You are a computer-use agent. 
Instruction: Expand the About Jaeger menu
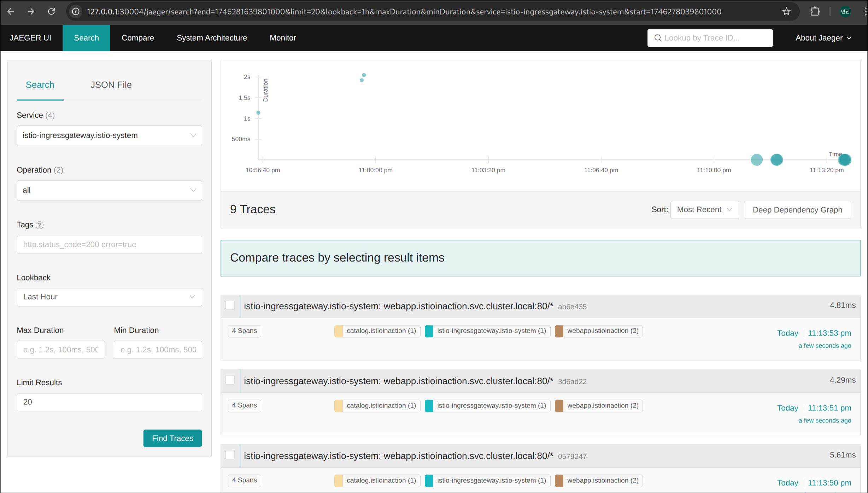823,38
